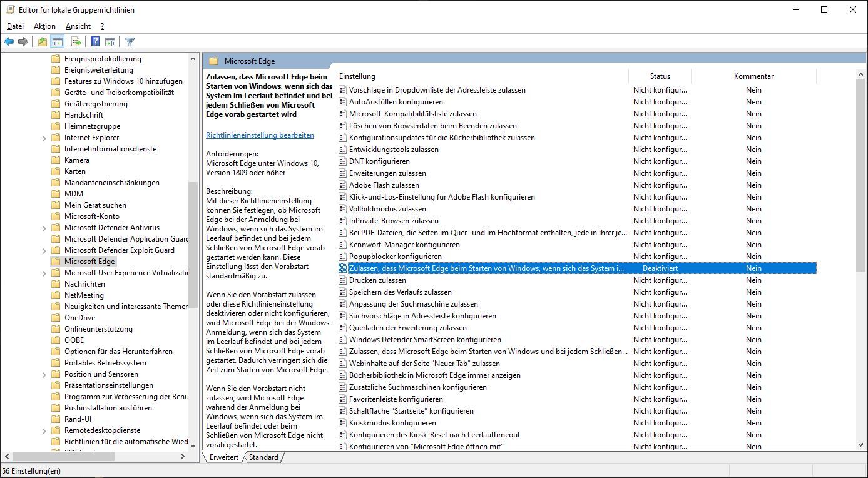Select the Erweiterungen zulassen setting
Screen dimensions: 868x478
387,173
